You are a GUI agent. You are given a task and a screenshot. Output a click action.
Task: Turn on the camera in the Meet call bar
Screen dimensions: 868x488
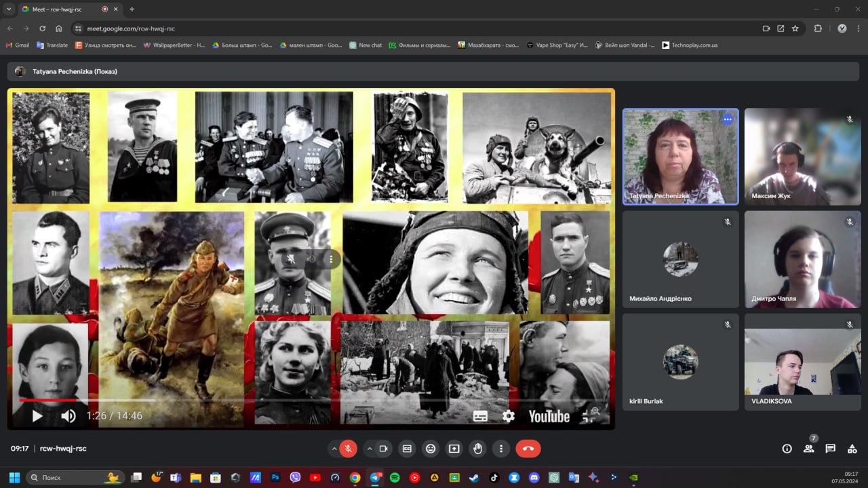(383, 449)
